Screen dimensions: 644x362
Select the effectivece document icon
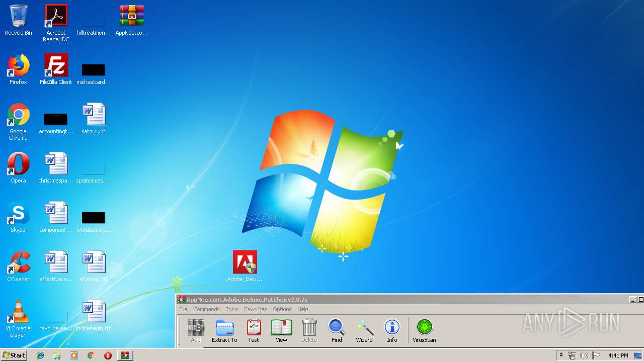tap(56, 266)
